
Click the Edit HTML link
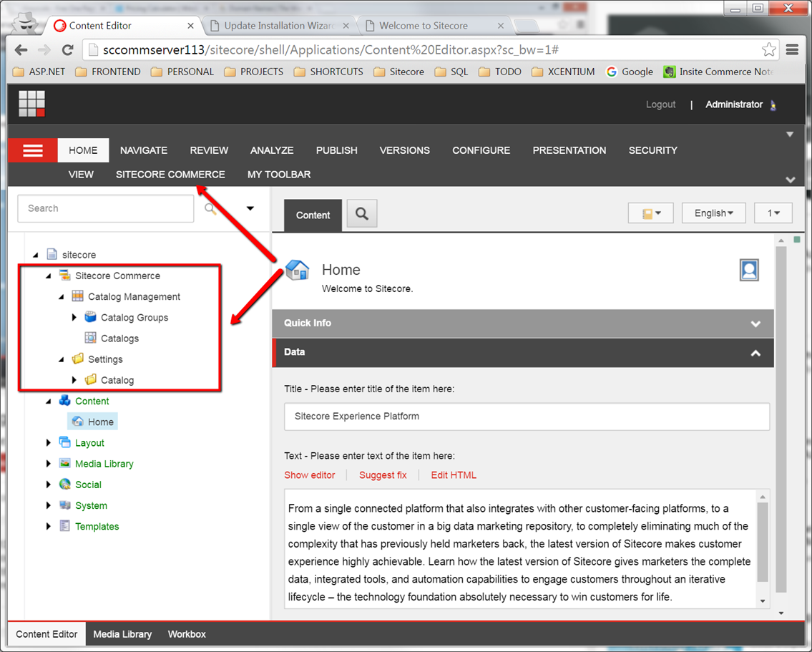(454, 475)
